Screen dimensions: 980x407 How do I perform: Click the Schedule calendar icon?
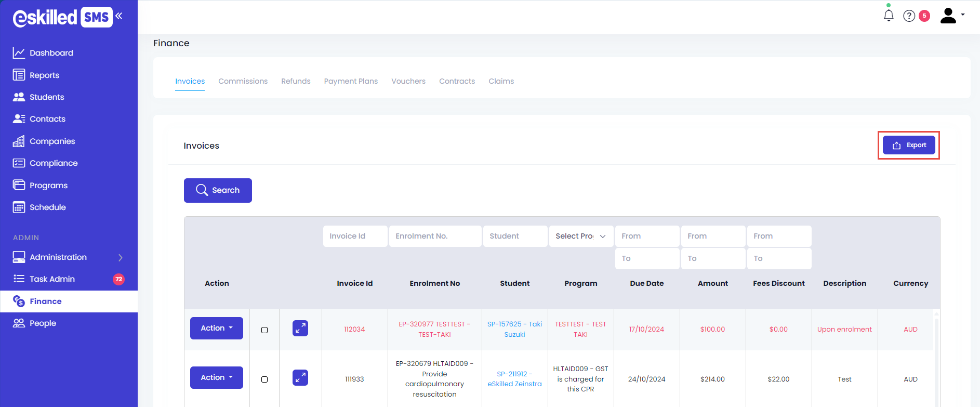[x=19, y=207]
